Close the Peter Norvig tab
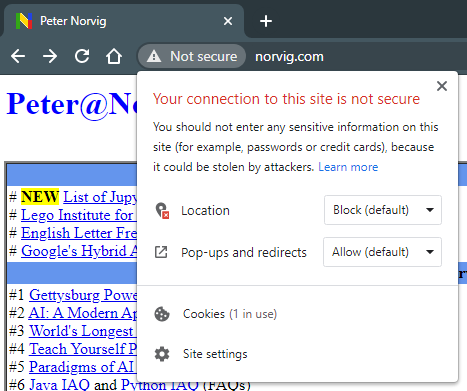The image size is (467, 391). 228,21
